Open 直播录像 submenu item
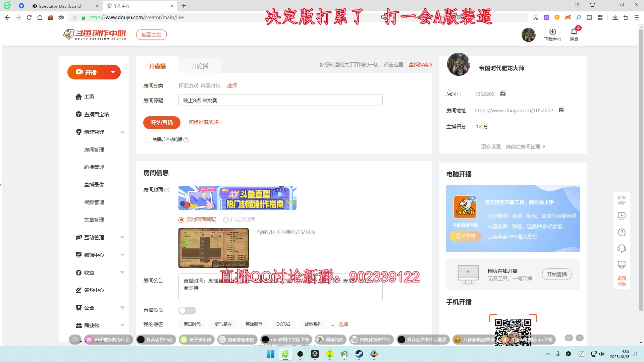This screenshot has height=362, width=644. [x=94, y=184]
